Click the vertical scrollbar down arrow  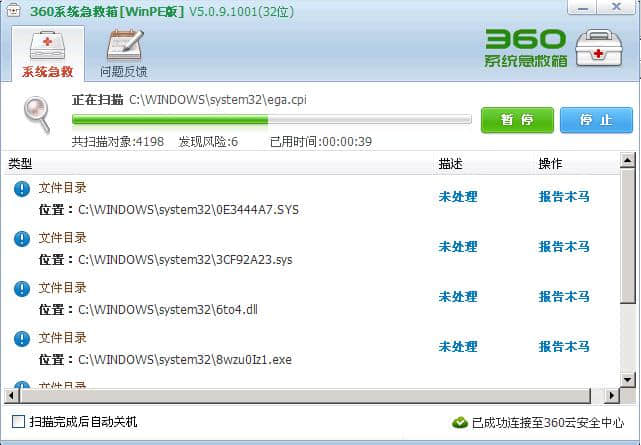tap(627, 379)
